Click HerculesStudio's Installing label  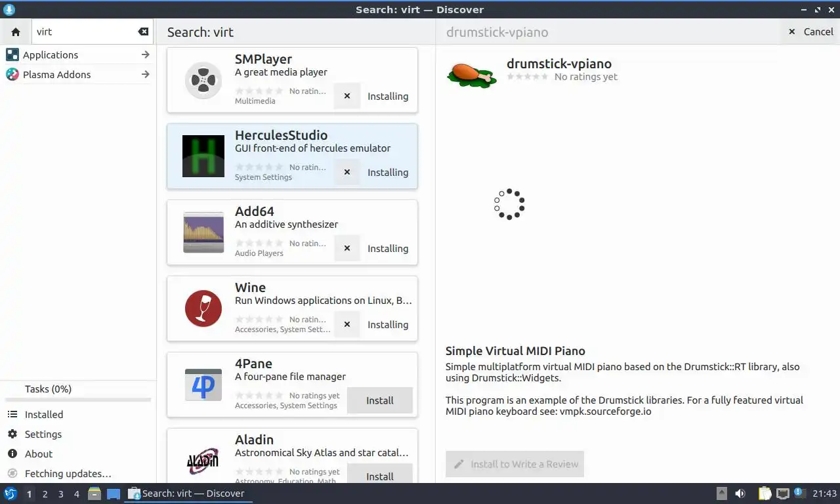(388, 172)
